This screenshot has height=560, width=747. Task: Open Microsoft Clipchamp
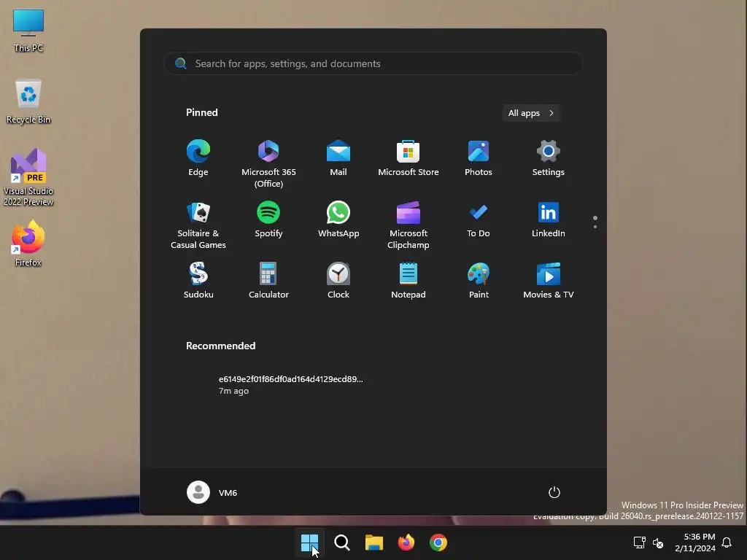409,225
